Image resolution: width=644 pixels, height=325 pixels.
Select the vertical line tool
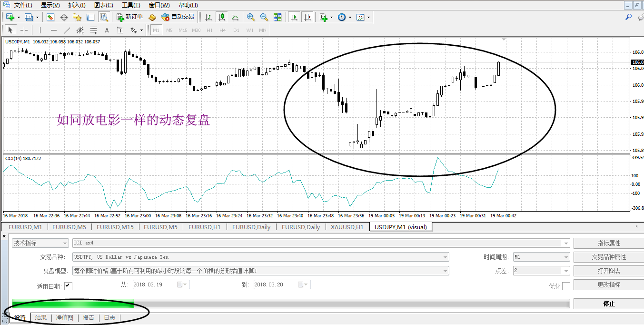(x=40, y=30)
